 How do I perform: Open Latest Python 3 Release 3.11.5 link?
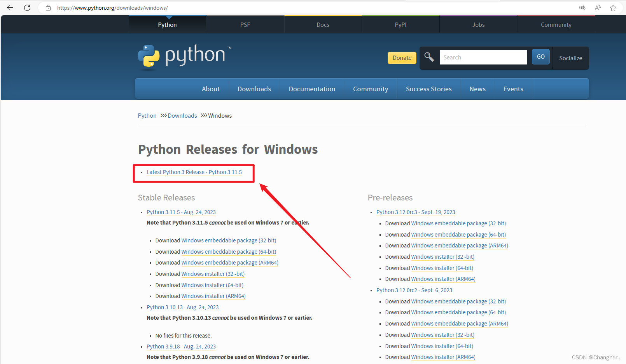194,172
